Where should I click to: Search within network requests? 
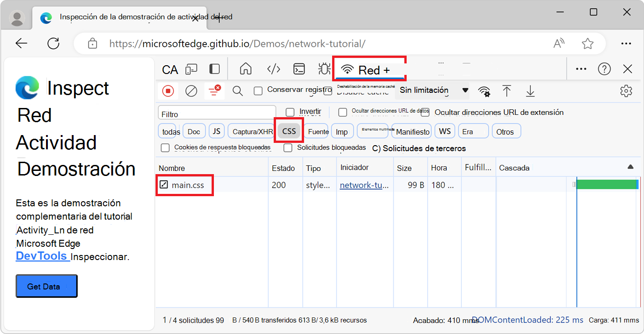[237, 91]
